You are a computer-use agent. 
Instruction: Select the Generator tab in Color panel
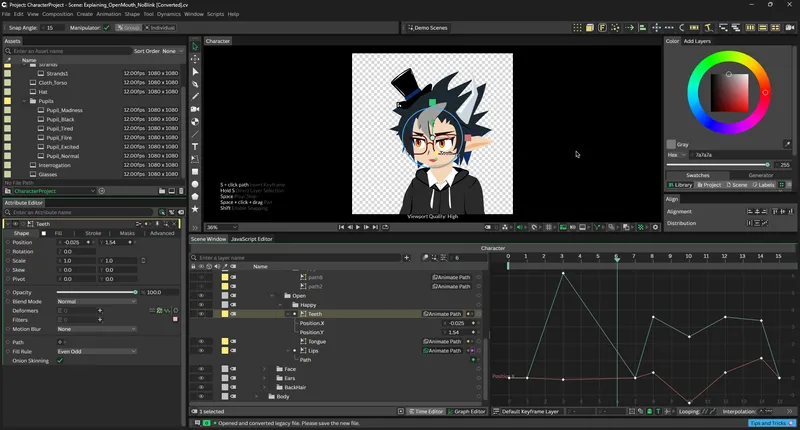(x=761, y=175)
